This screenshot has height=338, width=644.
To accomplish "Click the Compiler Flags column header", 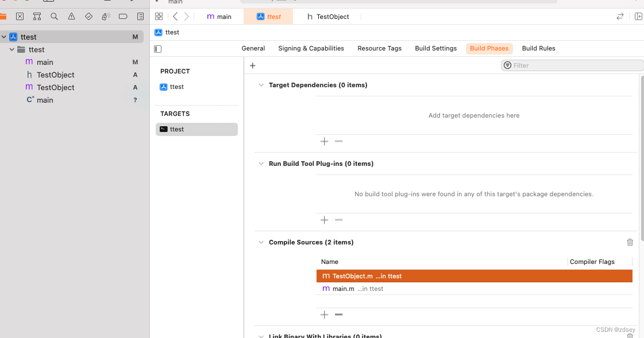I will [592, 262].
